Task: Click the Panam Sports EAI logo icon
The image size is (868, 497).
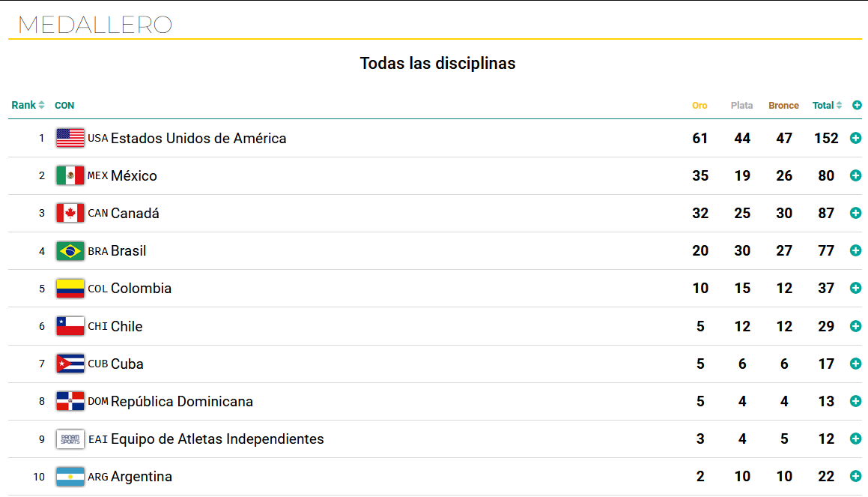Action: pos(70,439)
